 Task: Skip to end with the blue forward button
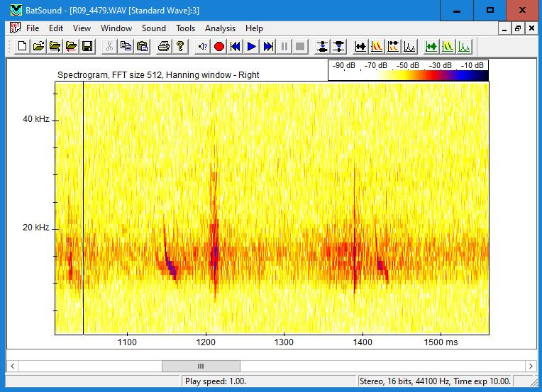[267, 47]
